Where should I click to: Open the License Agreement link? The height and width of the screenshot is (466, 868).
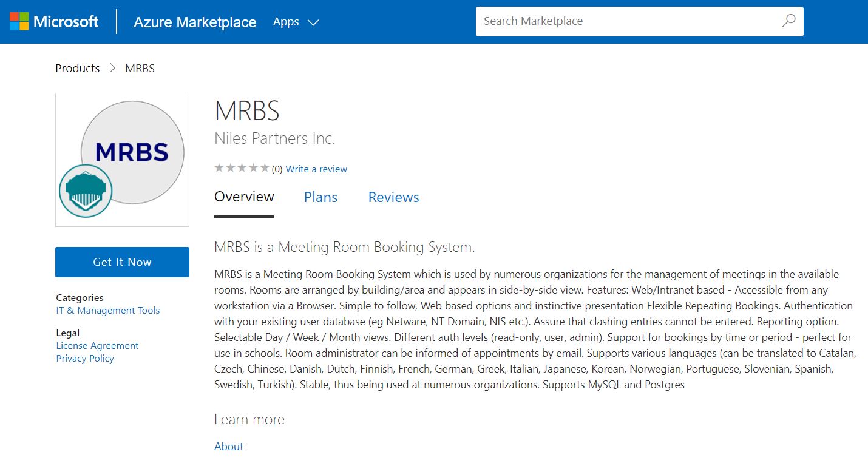[x=97, y=346]
